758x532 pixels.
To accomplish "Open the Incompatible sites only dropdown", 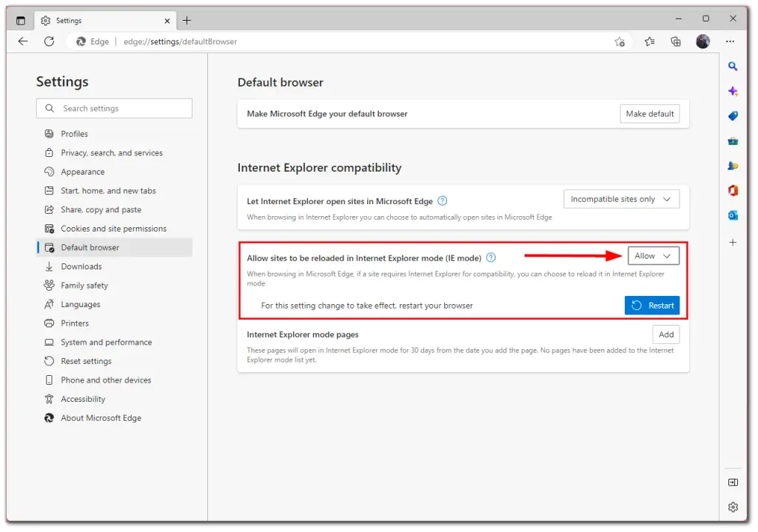I will 621,198.
